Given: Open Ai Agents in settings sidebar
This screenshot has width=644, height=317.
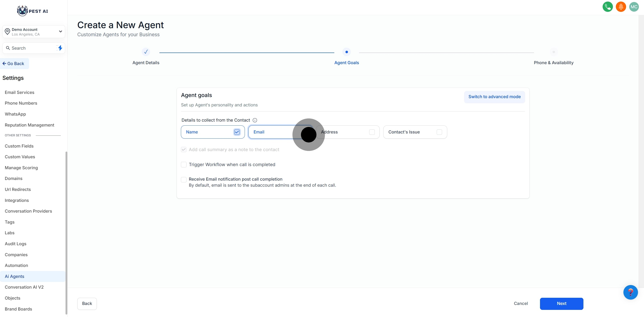Looking at the screenshot, I should 15,276.
